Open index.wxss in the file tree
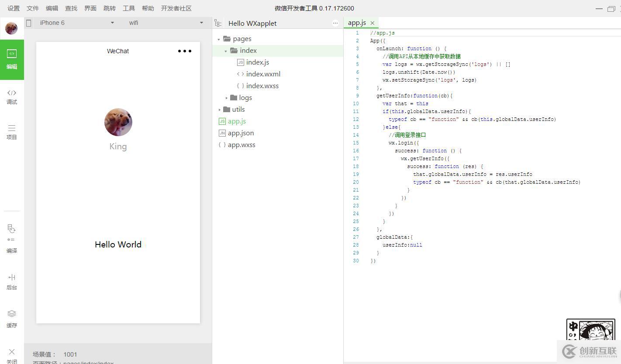 click(x=262, y=86)
